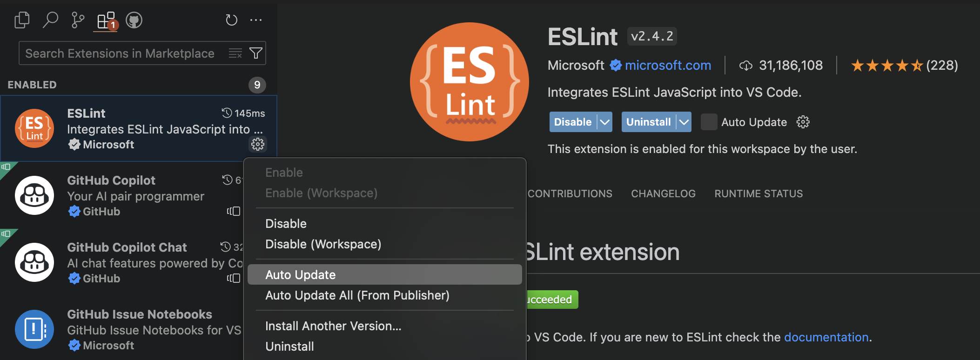980x360 pixels.
Task: Click ESLint manage gear in list
Action: (x=257, y=144)
